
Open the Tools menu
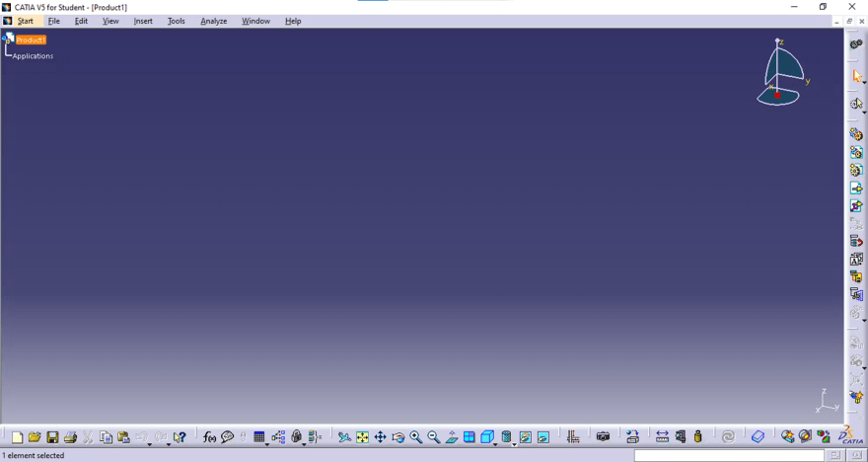point(176,21)
